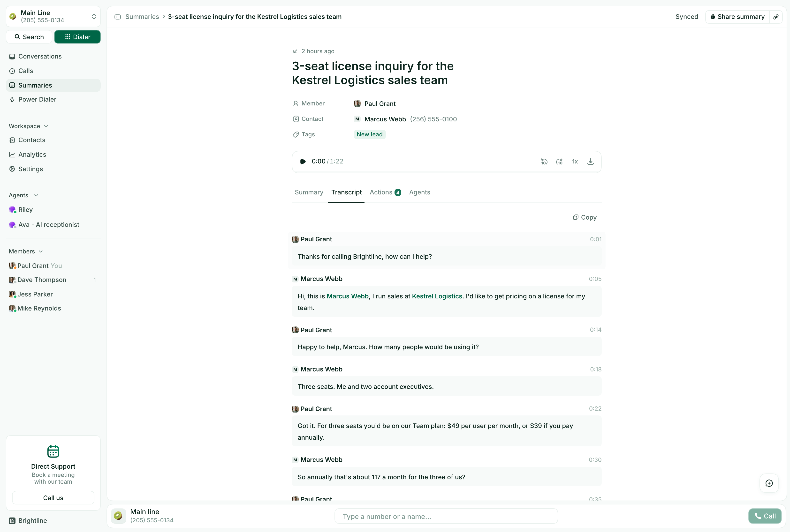
Task: Open Contacts page
Action: (x=53, y=140)
